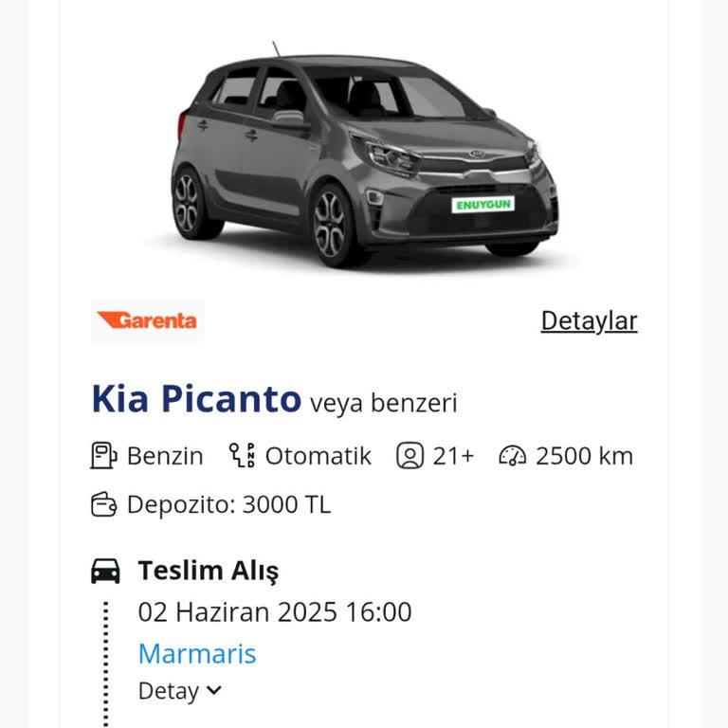The height and width of the screenshot is (728, 728).
Task: Click the car icon beside Teslim Alış
Action: tap(105, 571)
